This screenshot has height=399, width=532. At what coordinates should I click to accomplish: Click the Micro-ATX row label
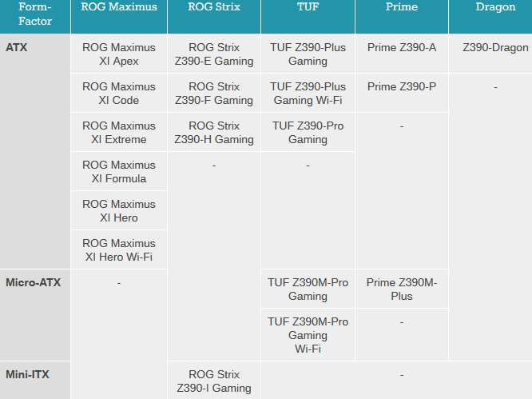(x=34, y=282)
